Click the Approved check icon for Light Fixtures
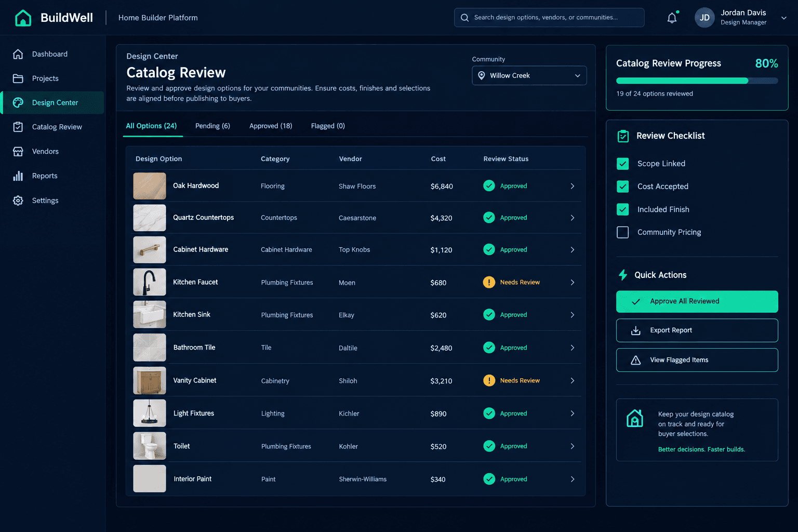This screenshot has width=798, height=532. (x=489, y=413)
